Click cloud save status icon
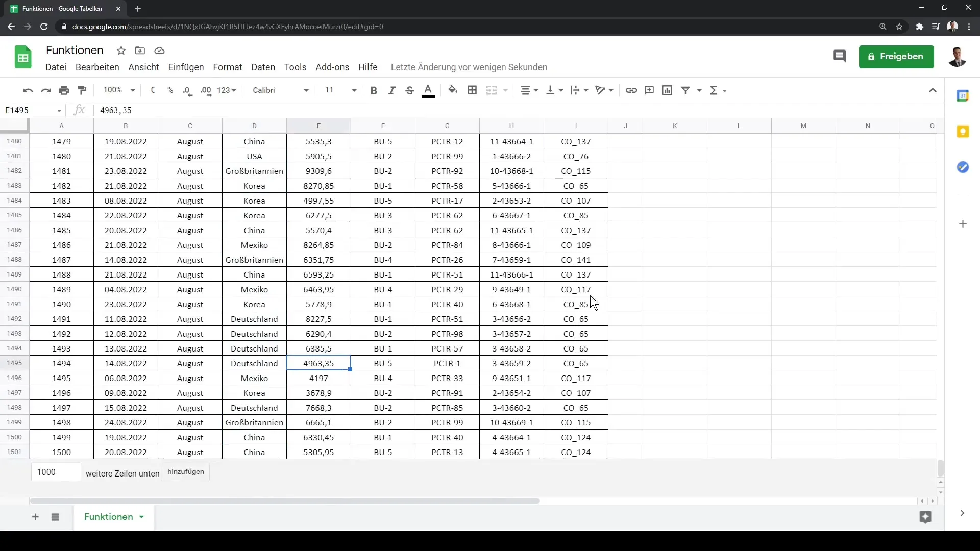980x551 pixels. tap(159, 51)
